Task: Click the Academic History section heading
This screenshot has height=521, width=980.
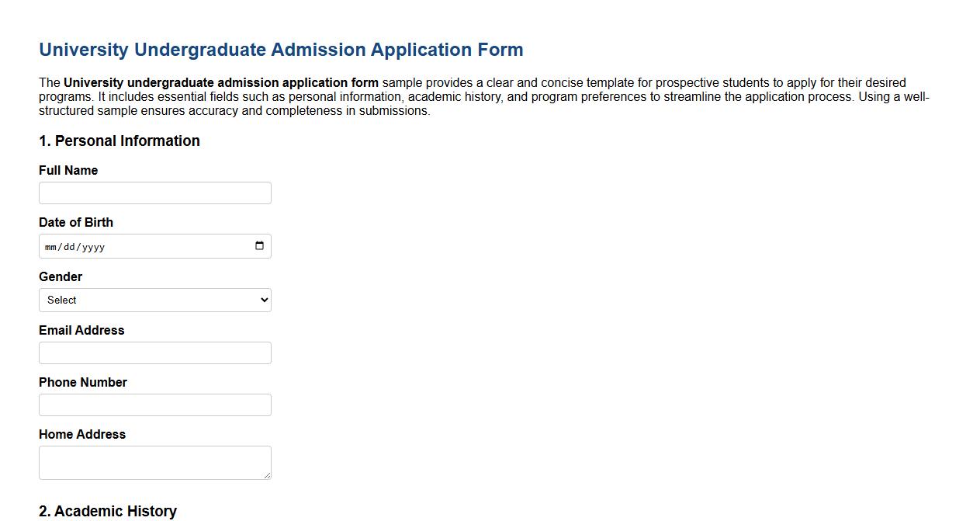Action: pos(108,511)
